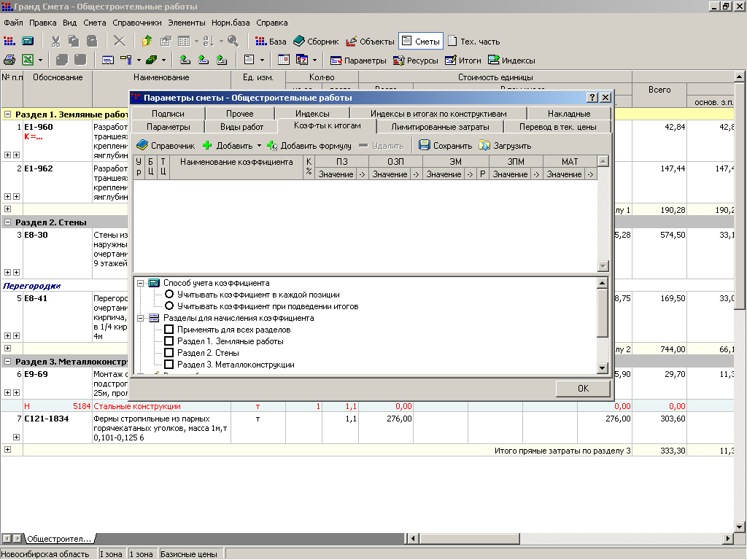The width and height of the screenshot is (747, 560).
Task: Collapse Раздел 2. Стены section in estimate
Action: [7, 222]
